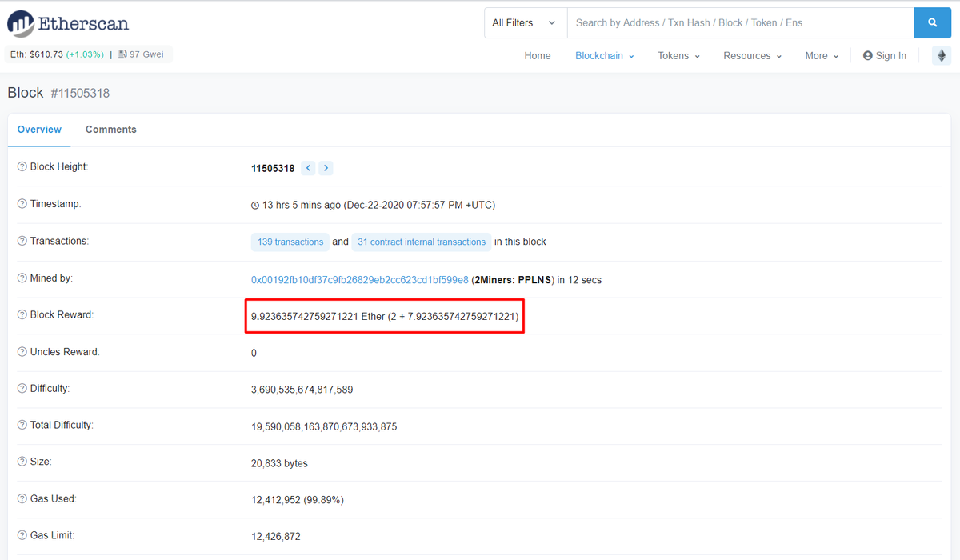Click help icon beside Total Difficulty
This screenshot has height=560, width=960.
tap(22, 426)
